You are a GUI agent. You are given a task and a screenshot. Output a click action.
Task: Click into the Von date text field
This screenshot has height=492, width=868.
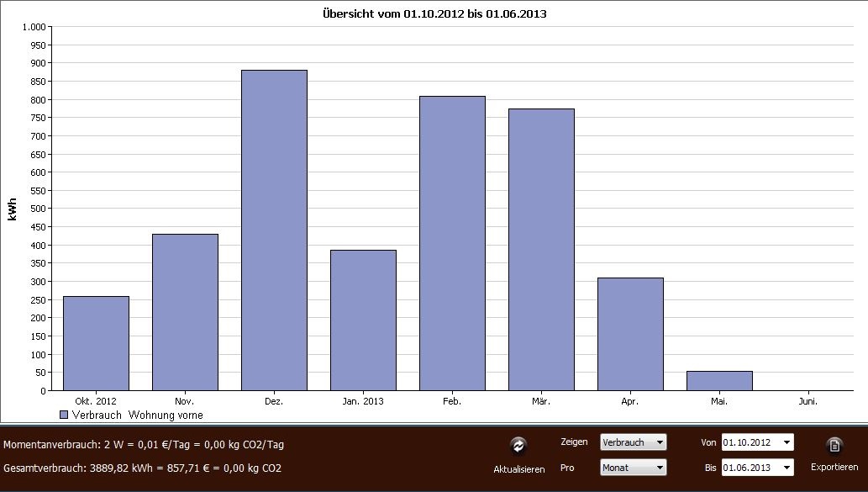[x=750, y=442]
